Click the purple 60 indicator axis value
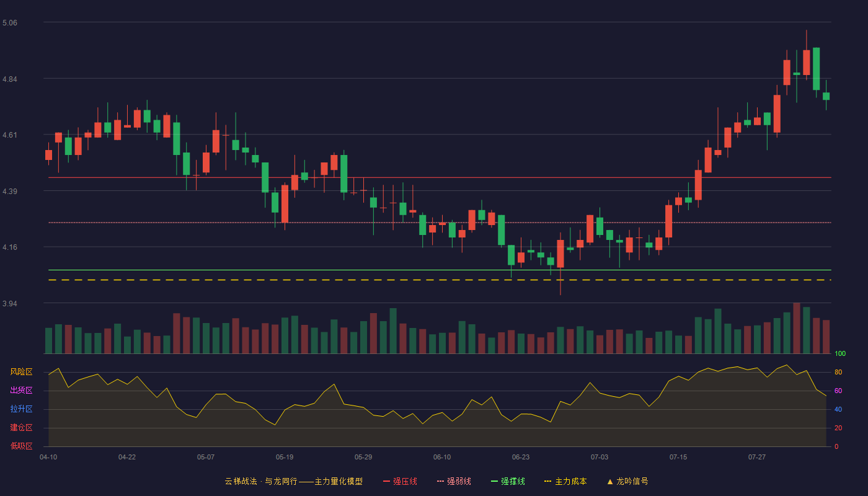 pos(838,391)
